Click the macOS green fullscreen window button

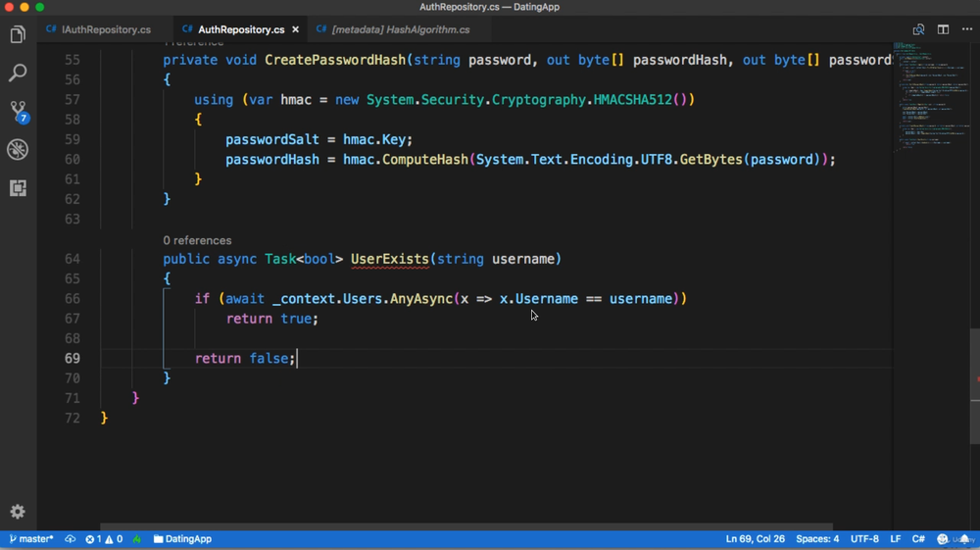(40, 7)
